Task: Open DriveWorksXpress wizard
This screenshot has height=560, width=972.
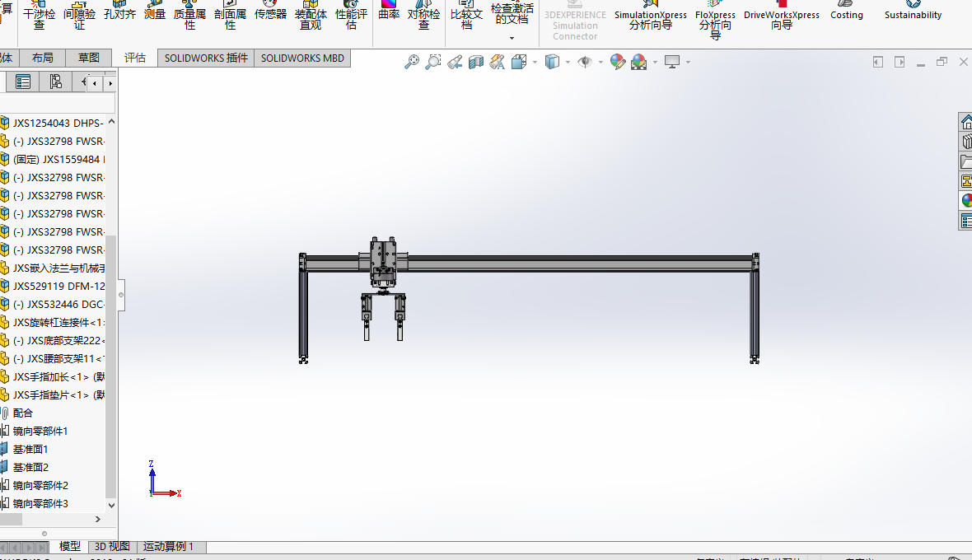Action: [x=781, y=17]
